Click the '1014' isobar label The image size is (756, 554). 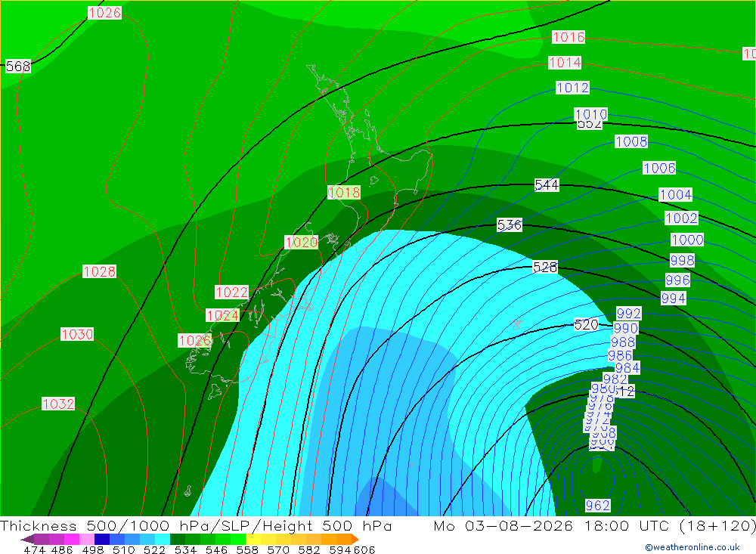pos(565,63)
